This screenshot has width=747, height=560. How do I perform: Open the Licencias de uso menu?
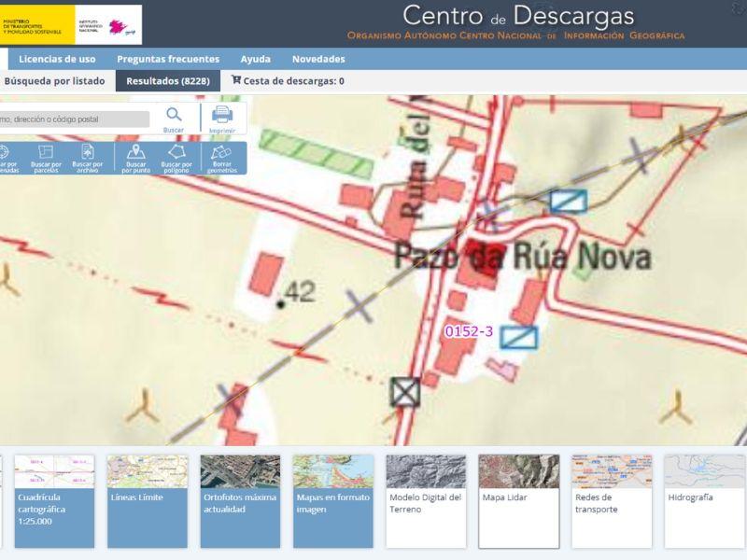tap(57, 59)
